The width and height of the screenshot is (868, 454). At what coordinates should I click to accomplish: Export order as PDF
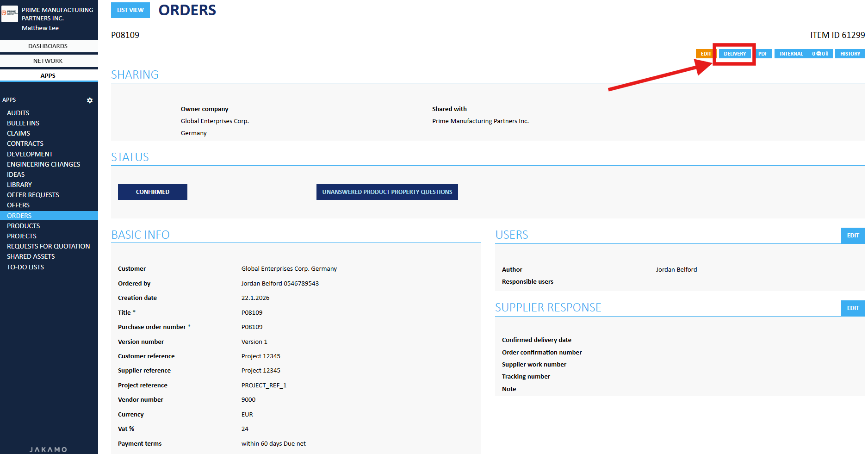tap(763, 54)
